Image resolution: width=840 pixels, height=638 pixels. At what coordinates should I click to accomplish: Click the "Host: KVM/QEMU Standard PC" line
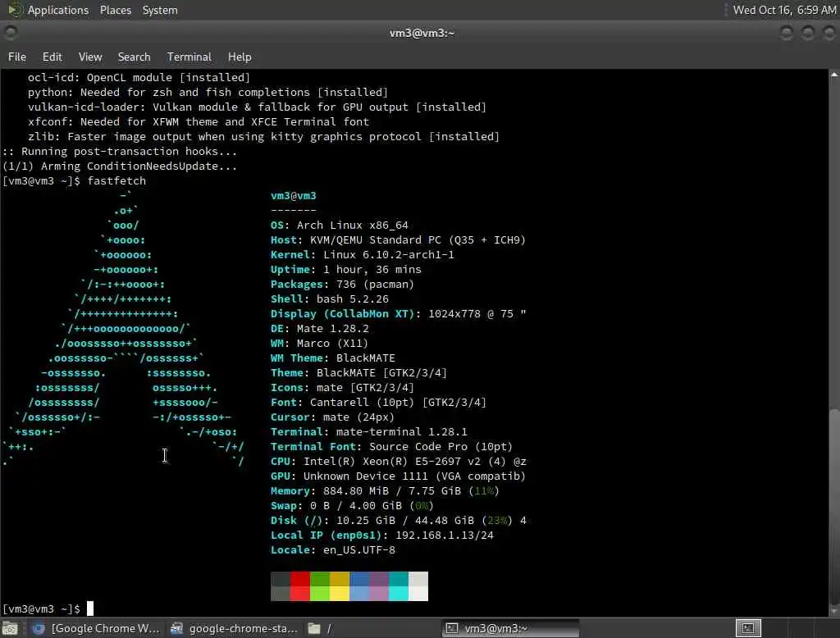(398, 240)
